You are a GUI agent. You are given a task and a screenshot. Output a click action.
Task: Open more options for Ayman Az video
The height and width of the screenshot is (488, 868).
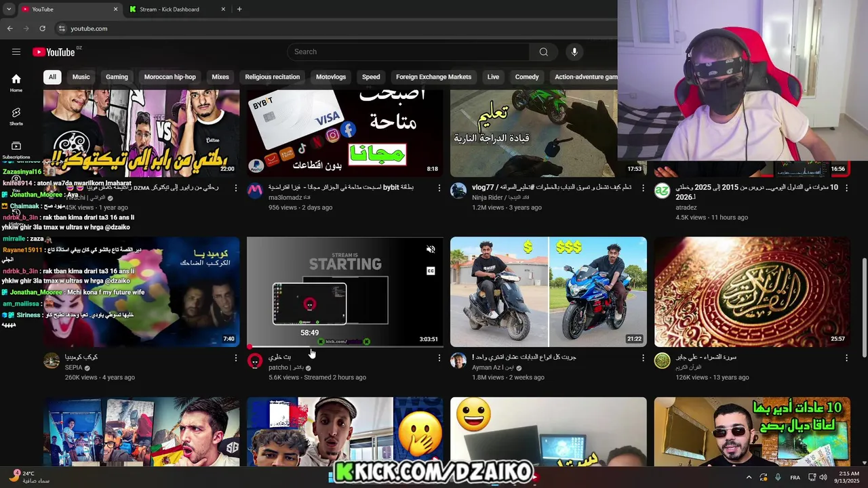(x=643, y=358)
